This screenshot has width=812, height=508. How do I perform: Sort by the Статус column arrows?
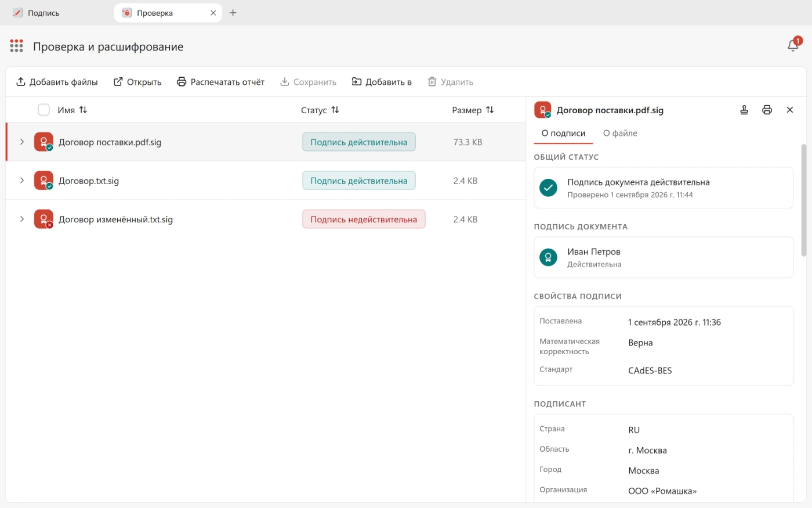coord(335,110)
